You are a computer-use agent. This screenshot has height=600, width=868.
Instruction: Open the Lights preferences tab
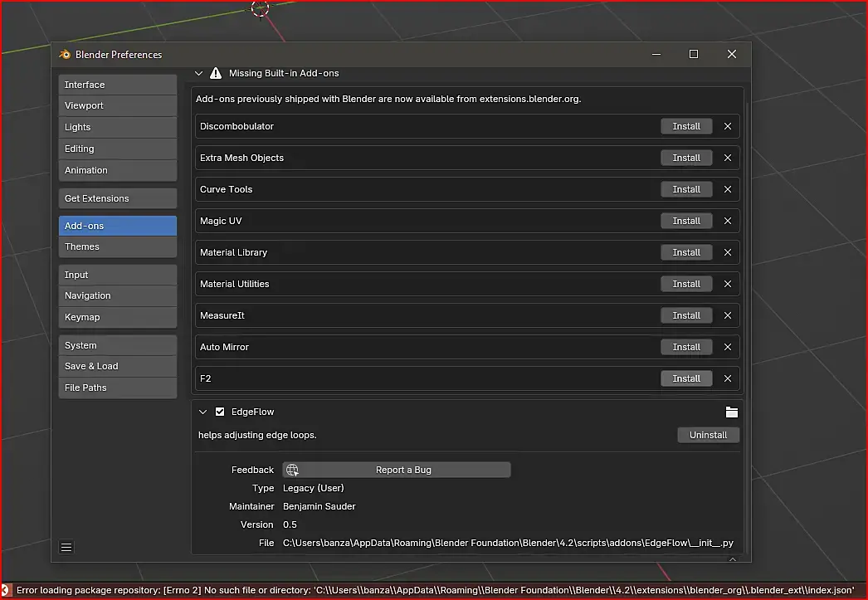tap(117, 127)
